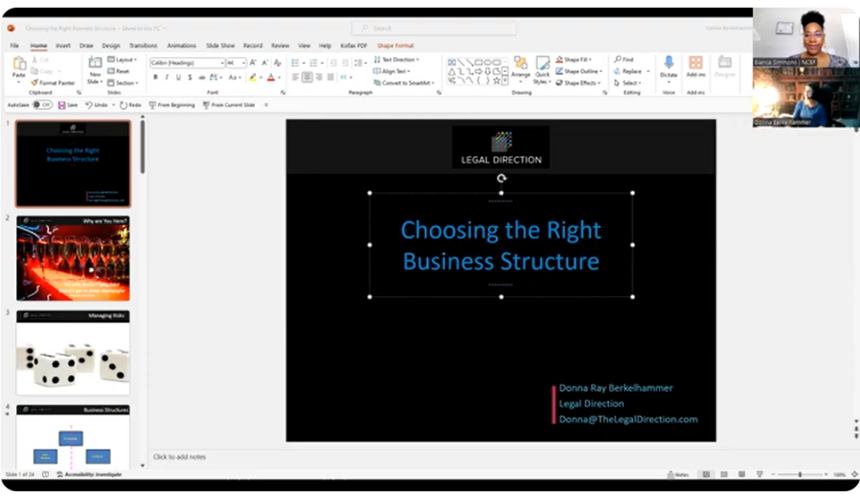
Task: Click the Convert to SmartArt button
Action: tap(404, 83)
